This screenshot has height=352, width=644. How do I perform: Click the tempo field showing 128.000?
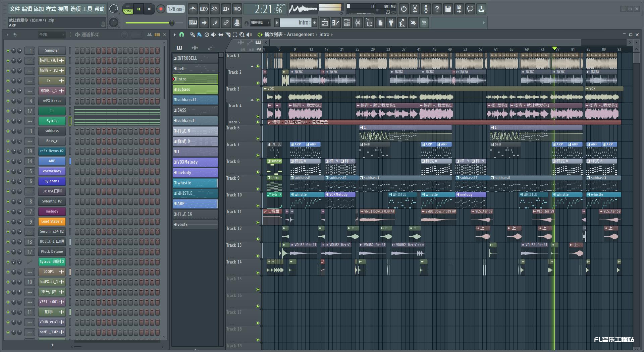(175, 9)
